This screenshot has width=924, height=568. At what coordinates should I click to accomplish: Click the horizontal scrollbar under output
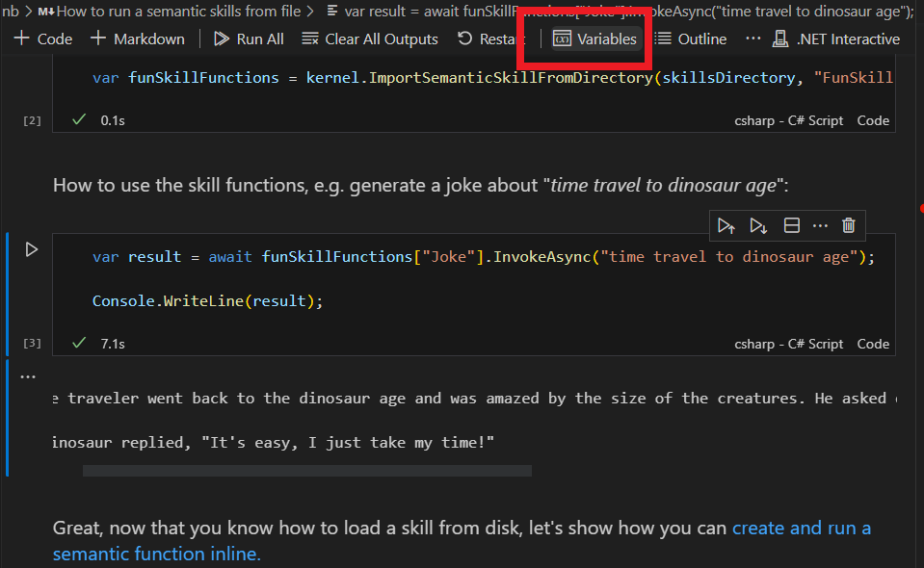coord(307,471)
